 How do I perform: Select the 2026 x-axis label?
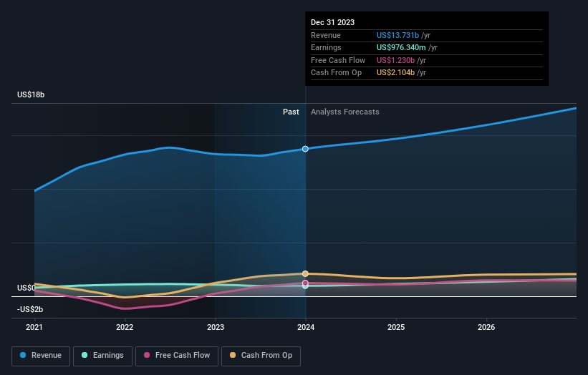click(x=486, y=327)
